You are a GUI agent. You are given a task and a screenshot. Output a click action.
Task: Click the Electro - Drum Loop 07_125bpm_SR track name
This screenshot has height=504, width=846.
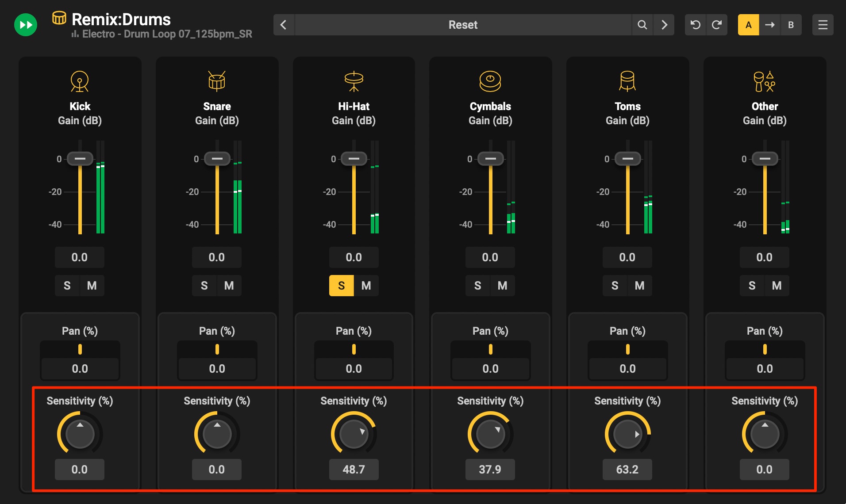[167, 34]
